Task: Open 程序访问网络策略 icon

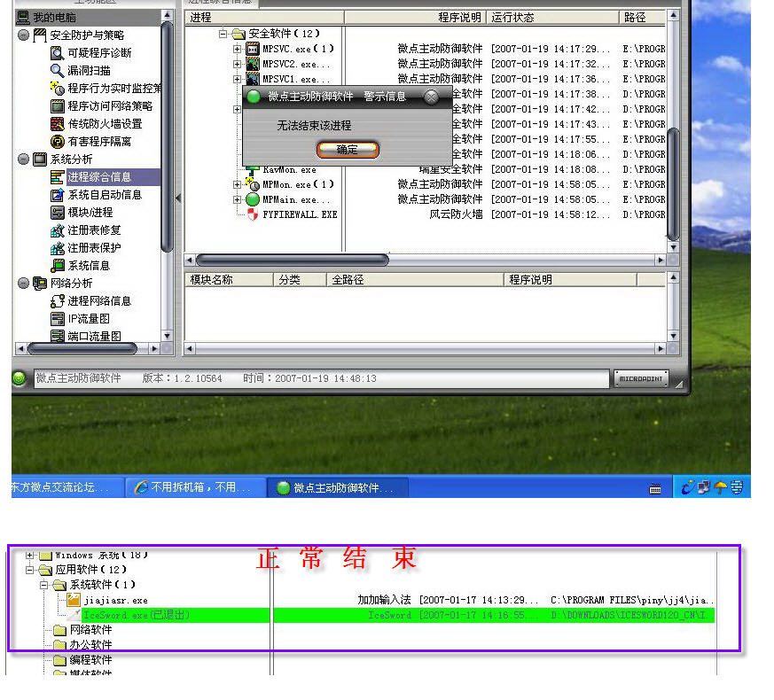Action: pos(58,106)
